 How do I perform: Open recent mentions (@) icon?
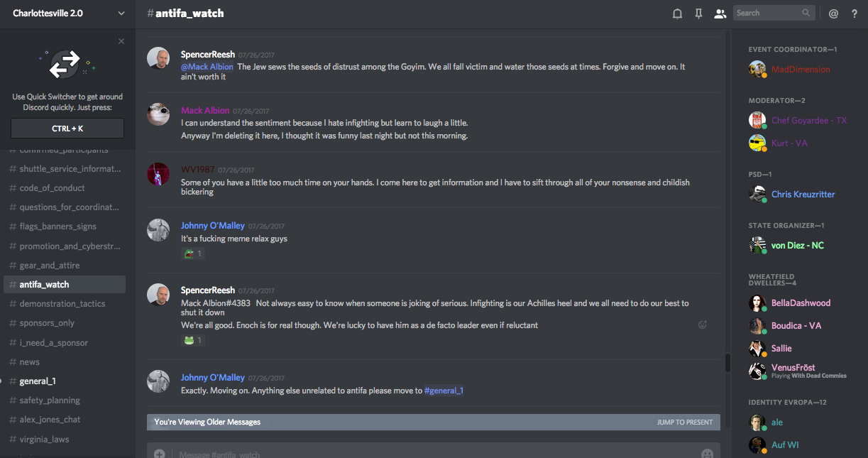point(833,13)
